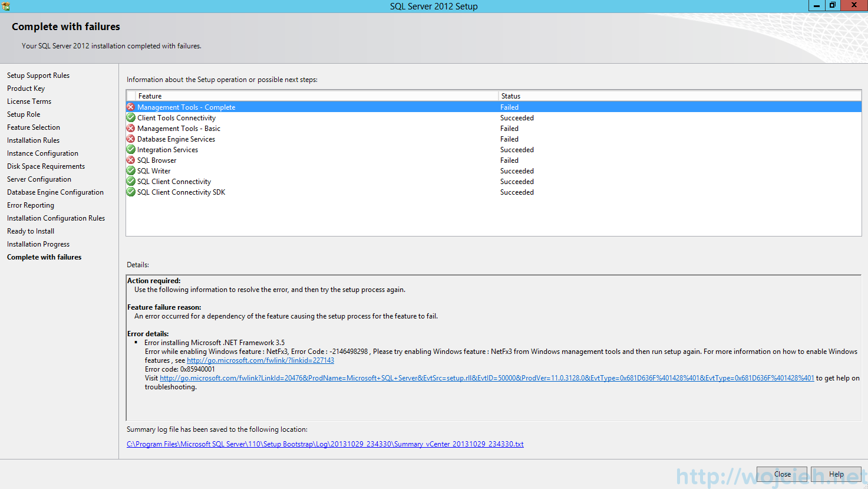Select the Integration Services feature row
Image resolution: width=868 pixels, height=489 pixels.
tap(494, 150)
